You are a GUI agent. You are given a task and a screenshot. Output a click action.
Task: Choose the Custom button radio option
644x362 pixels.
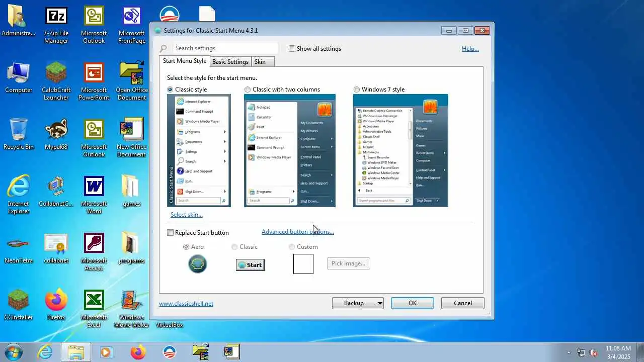click(292, 247)
